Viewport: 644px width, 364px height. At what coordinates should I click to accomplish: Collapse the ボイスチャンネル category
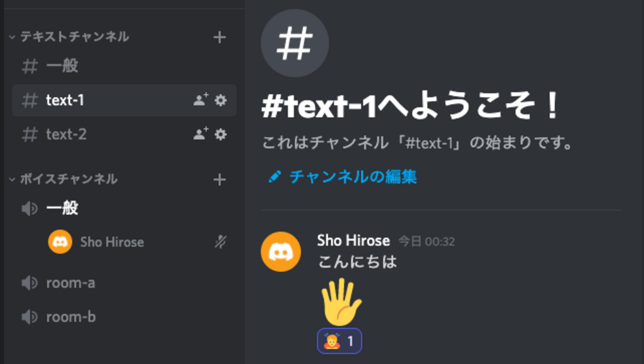tap(11, 179)
